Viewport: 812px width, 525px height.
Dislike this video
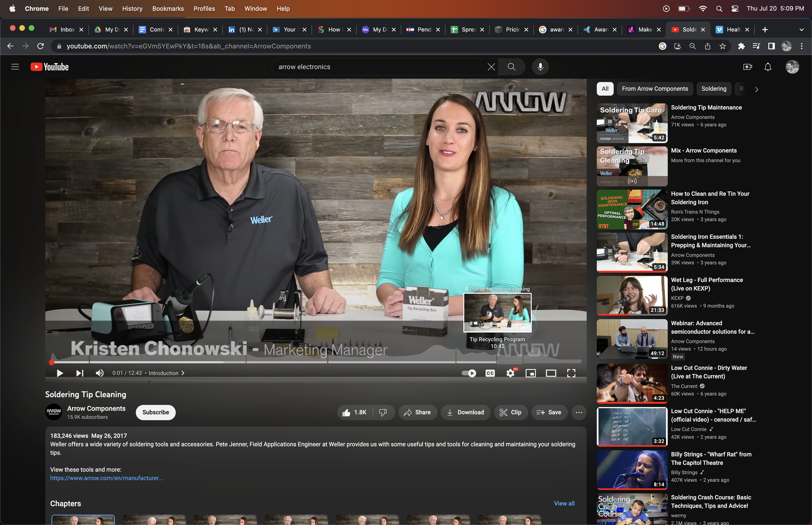click(x=383, y=413)
